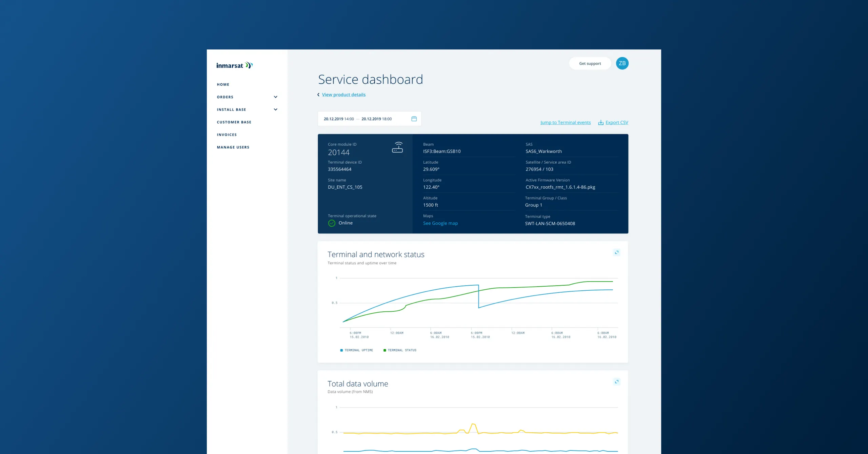Expand the Install Base menu chevron
The width and height of the screenshot is (868, 454).
click(x=276, y=110)
